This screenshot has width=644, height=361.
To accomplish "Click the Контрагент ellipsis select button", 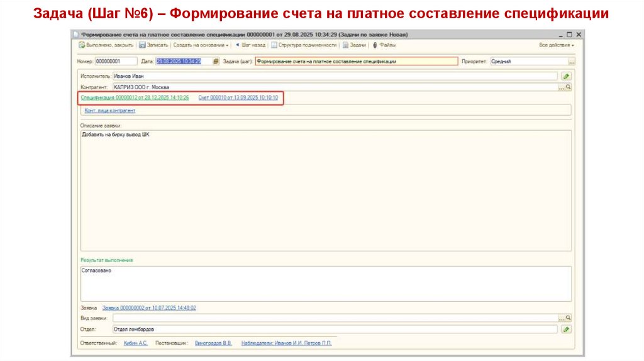I will coord(561,87).
